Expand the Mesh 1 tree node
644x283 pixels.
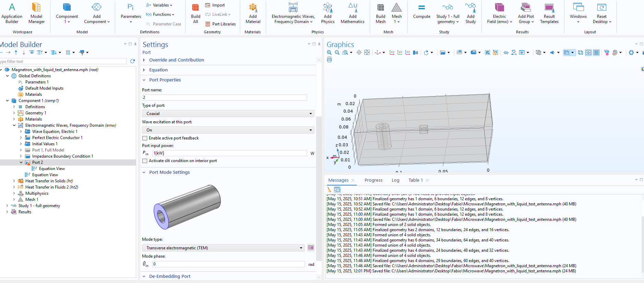pos(14,200)
